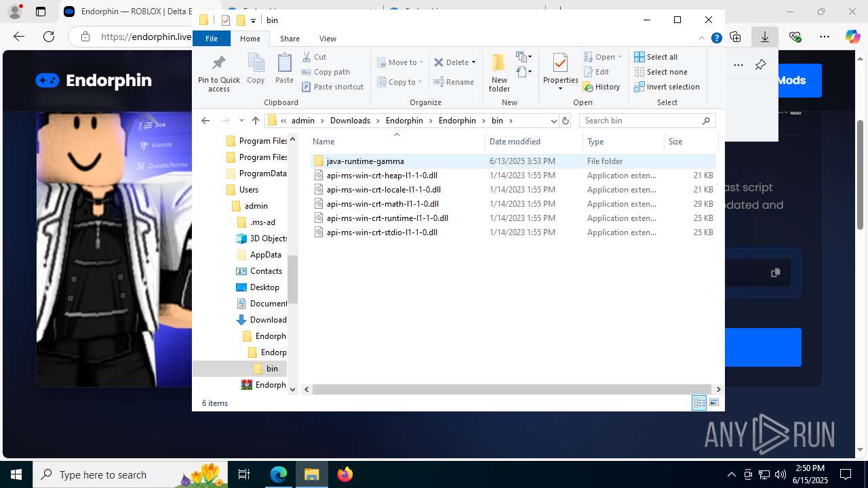This screenshot has height=488, width=868.
Task: Open Move to dropdown
Action: click(400, 62)
